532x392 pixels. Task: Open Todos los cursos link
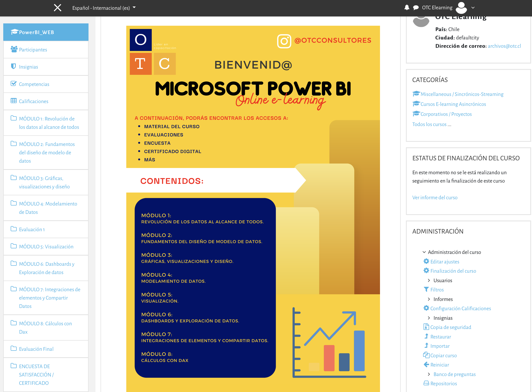point(430,124)
